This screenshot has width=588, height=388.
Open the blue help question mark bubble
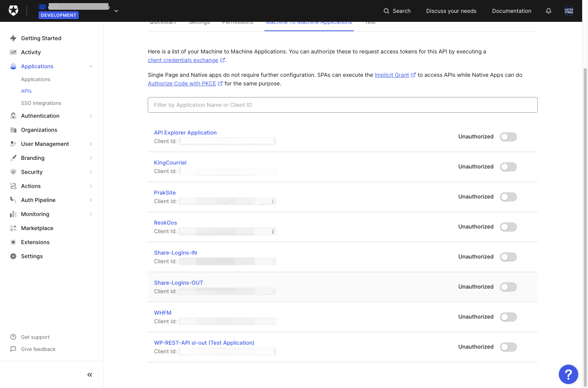tap(569, 374)
